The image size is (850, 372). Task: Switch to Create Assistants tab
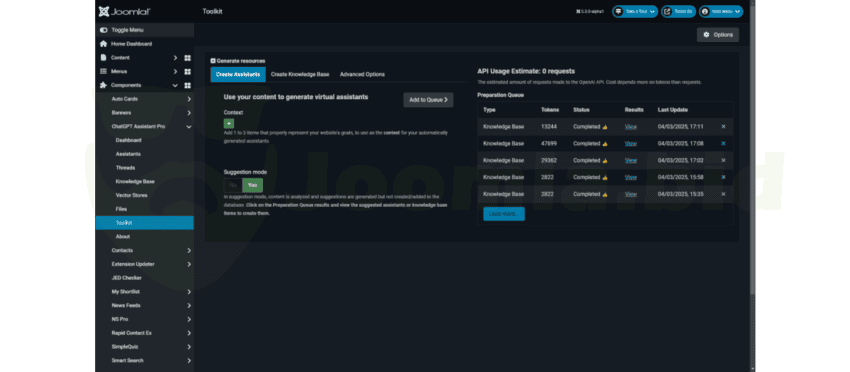click(x=238, y=74)
